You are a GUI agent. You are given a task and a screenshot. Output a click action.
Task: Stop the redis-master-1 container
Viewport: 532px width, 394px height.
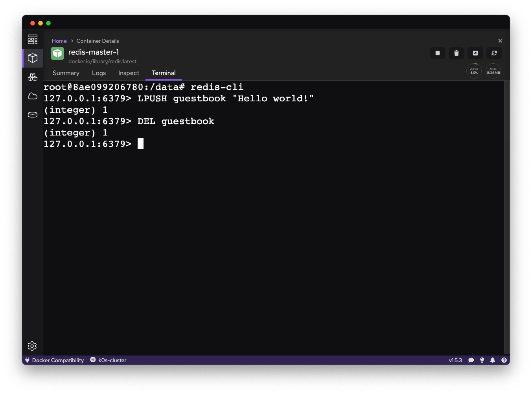point(438,53)
